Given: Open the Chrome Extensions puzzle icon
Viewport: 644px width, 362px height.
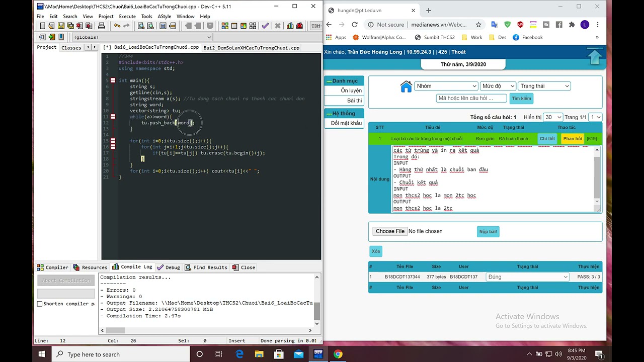Looking at the screenshot, I should (572, 25).
